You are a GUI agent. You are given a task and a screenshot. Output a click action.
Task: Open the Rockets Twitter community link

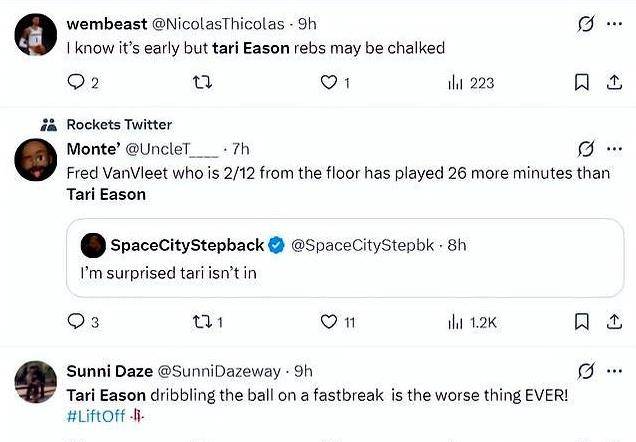tap(119, 125)
